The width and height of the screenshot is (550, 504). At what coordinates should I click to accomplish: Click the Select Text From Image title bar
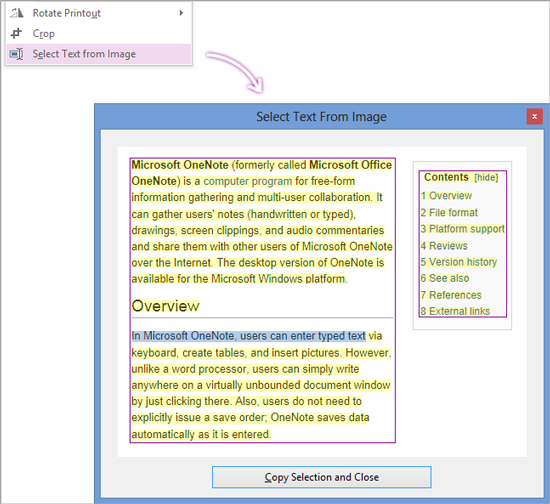(321, 116)
